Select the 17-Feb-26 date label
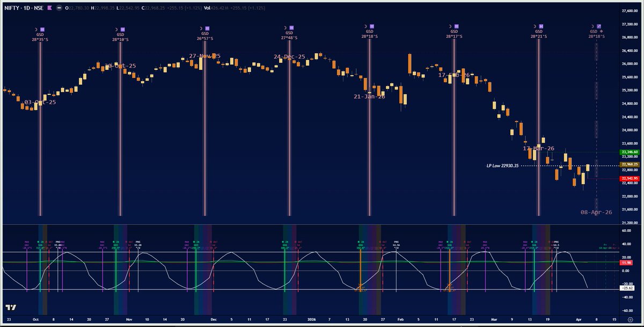 tap(454, 75)
